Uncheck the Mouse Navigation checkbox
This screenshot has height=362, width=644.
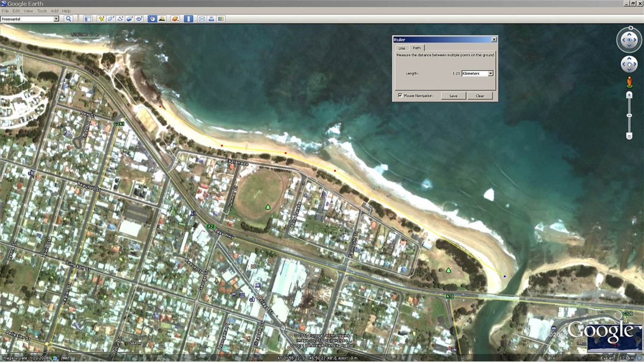(400, 96)
